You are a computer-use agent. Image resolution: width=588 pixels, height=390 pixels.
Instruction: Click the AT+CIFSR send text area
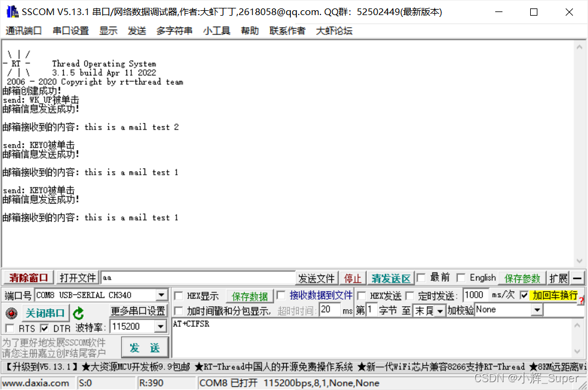click(x=372, y=338)
